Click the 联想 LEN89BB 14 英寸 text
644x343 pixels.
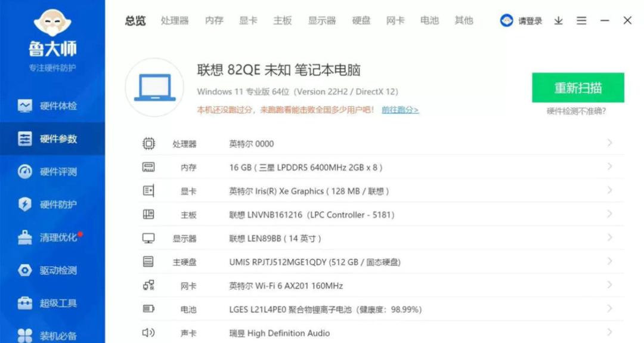[275, 238]
